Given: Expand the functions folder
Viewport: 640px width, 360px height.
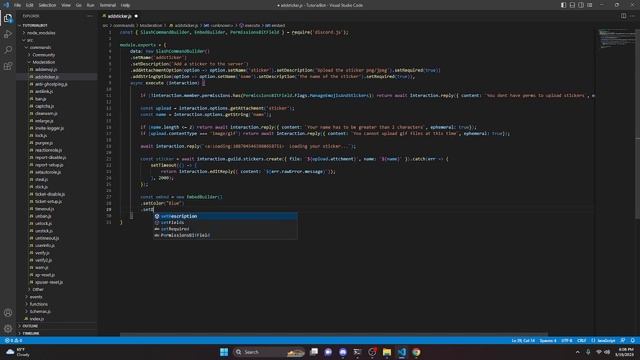Looking at the screenshot, I should 38,304.
